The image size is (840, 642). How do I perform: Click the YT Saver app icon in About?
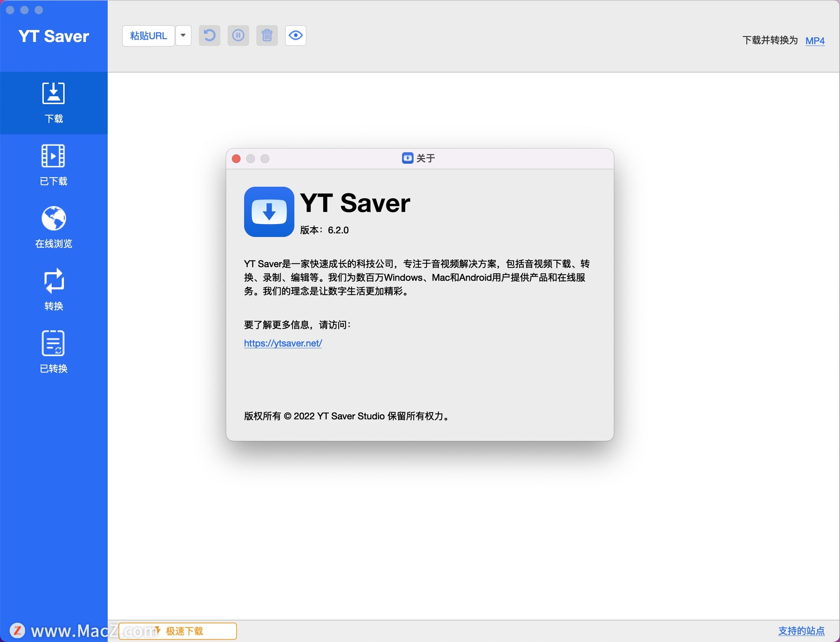(269, 212)
